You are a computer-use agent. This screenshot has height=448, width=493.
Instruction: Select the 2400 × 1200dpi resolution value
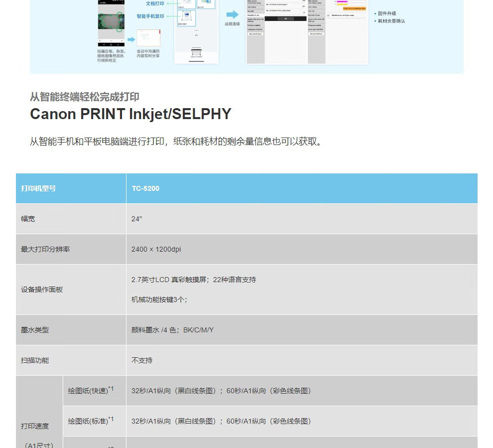156,249
